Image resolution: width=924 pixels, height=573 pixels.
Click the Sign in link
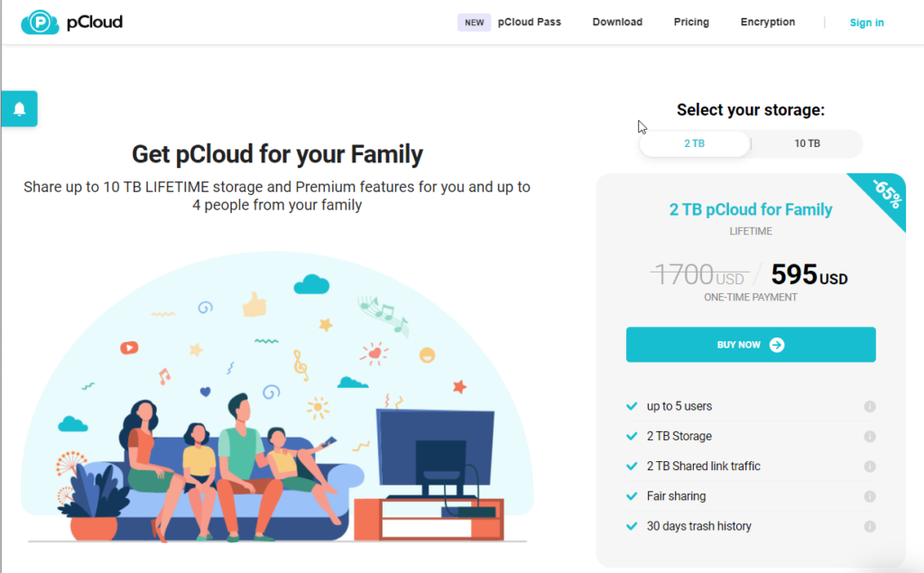tap(866, 23)
